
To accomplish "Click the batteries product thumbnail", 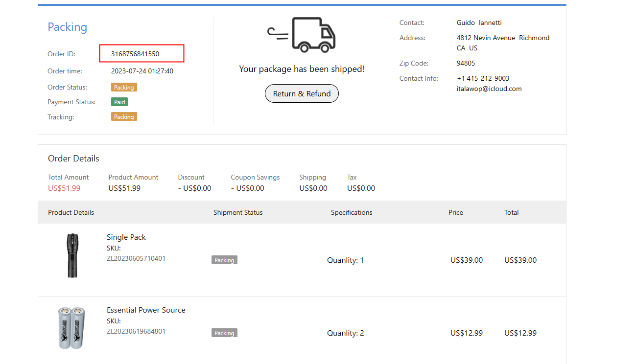I will tap(72, 328).
